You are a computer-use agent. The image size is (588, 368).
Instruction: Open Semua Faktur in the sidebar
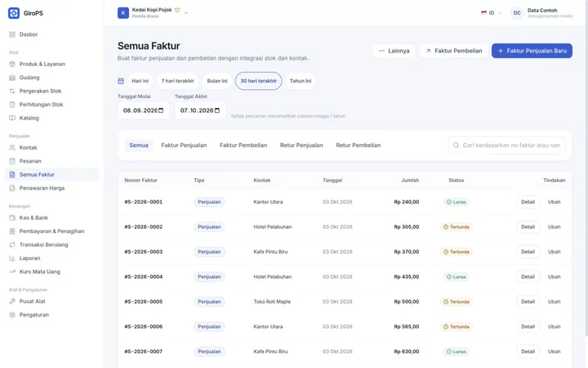click(52, 175)
